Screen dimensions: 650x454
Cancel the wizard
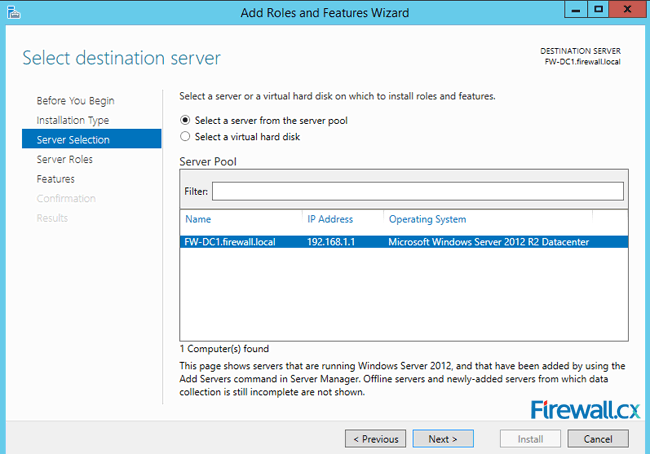point(598,439)
